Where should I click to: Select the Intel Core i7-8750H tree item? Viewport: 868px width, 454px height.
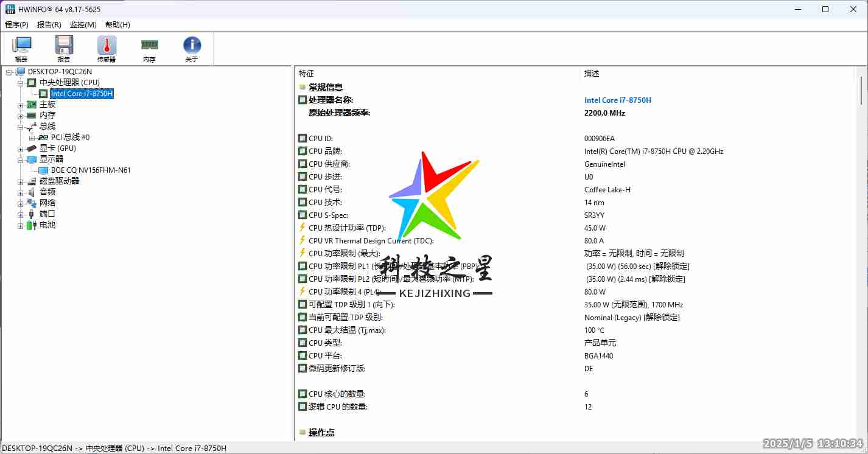pos(82,93)
